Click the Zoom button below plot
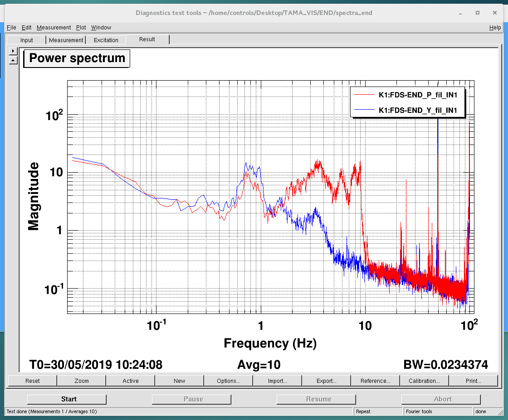The width and height of the screenshot is (508, 420). pos(82,381)
